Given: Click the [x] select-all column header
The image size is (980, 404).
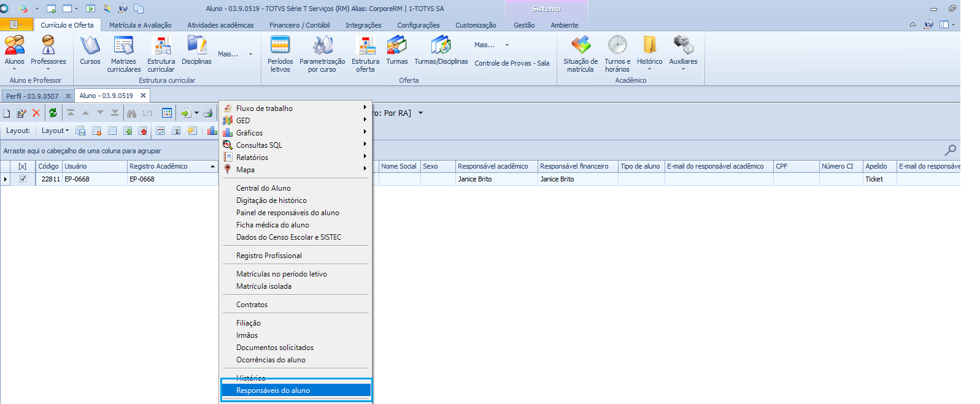Looking at the screenshot, I should (23, 166).
